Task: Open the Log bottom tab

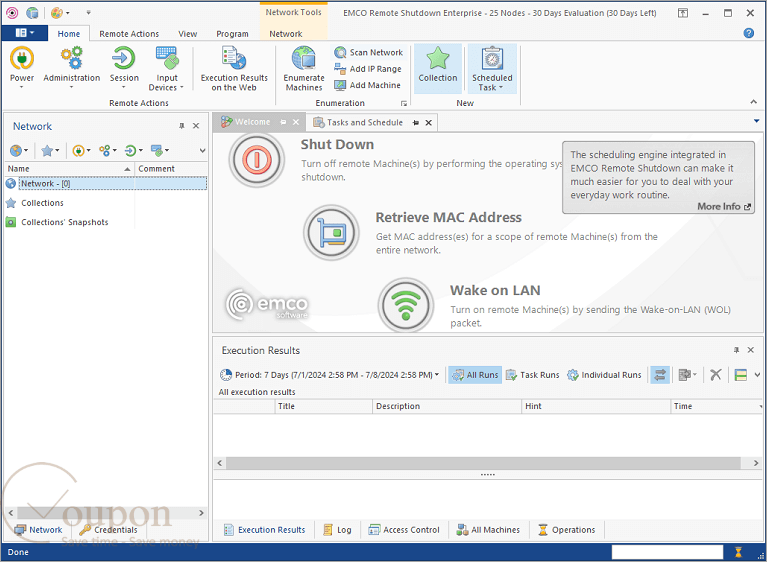Action: (338, 530)
